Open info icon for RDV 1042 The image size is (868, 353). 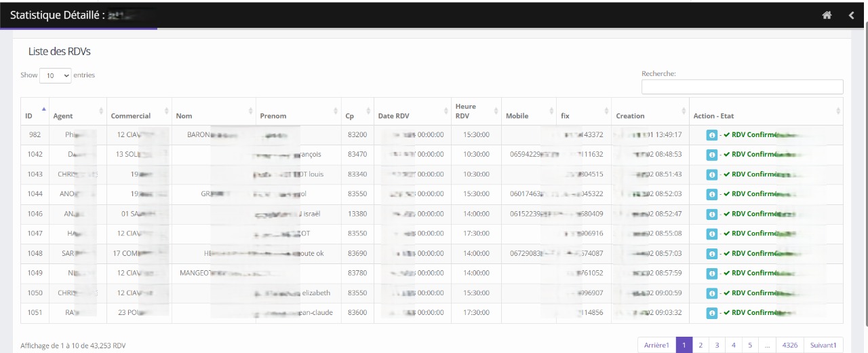point(711,155)
